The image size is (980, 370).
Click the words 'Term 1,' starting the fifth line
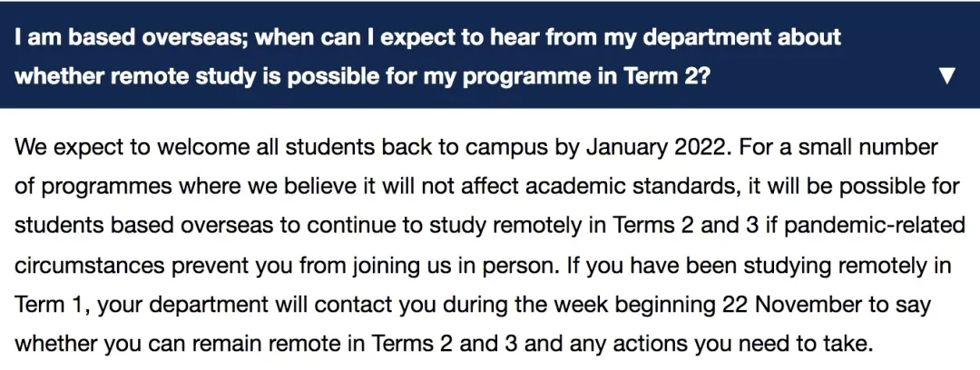pos(52,307)
